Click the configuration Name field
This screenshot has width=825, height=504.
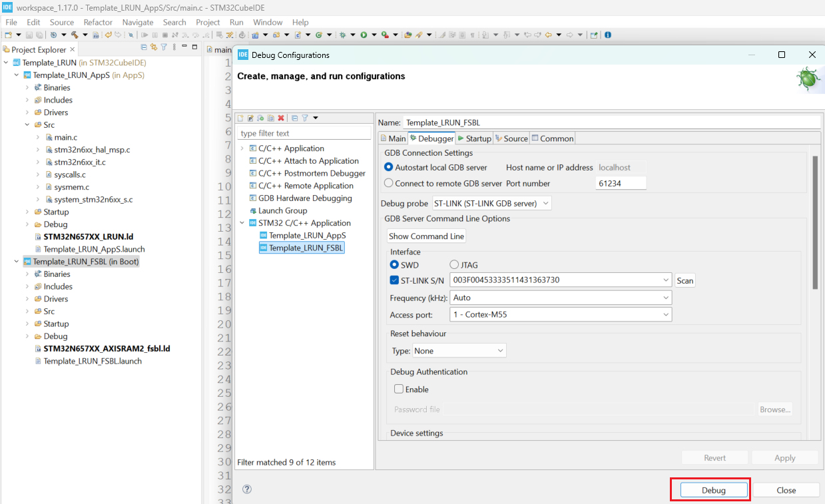[x=612, y=123]
